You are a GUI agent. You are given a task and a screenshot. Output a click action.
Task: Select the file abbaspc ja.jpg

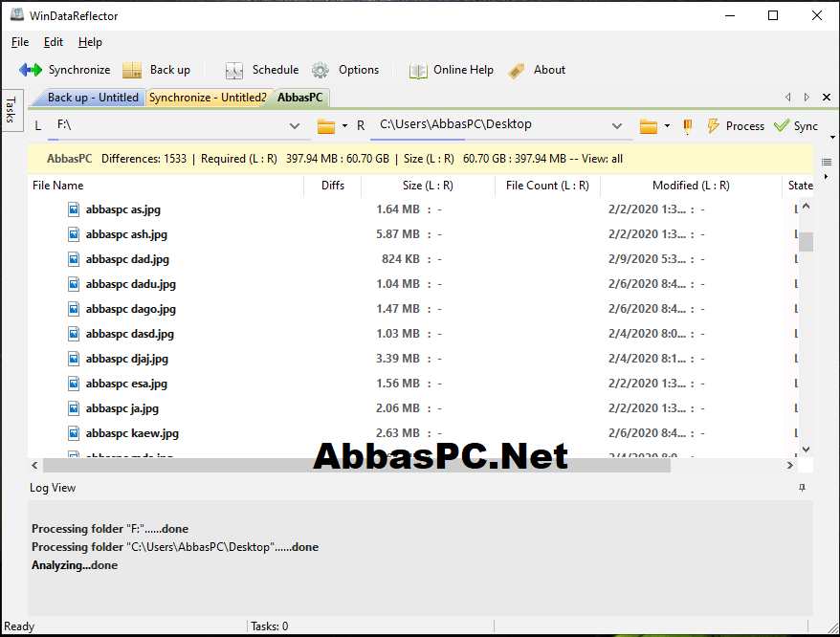122,408
